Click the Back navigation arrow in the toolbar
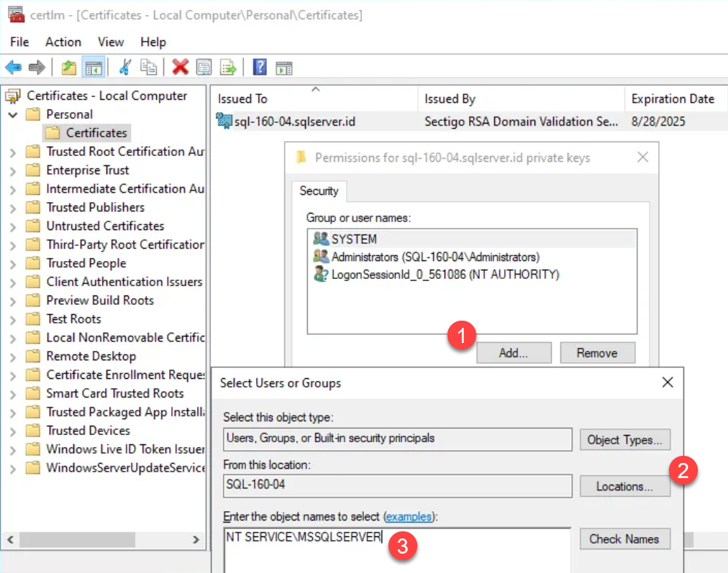 click(x=13, y=67)
